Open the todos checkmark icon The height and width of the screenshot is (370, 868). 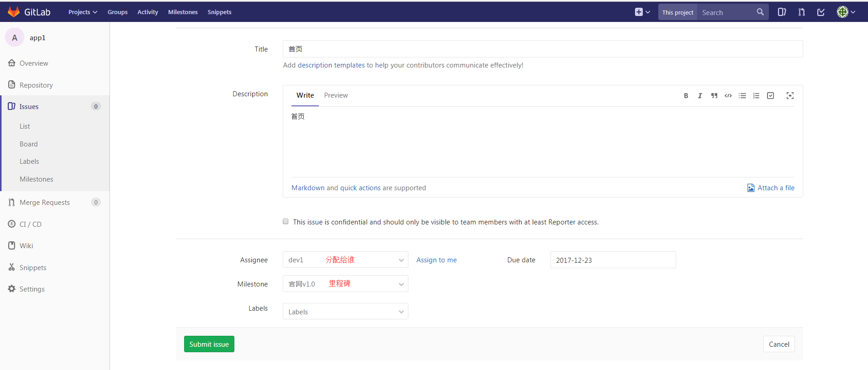(821, 12)
